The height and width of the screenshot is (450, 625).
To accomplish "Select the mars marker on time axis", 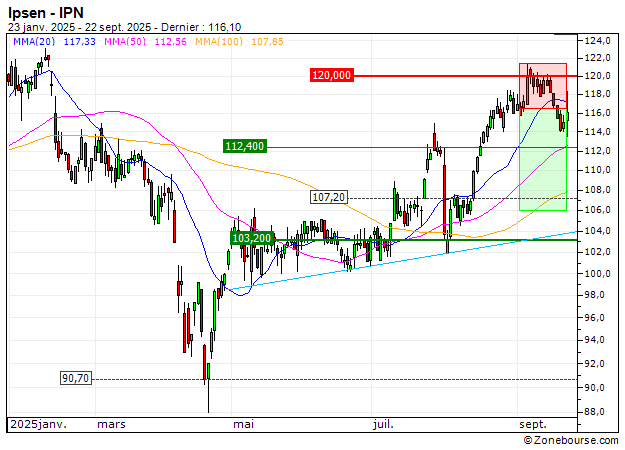I will point(111,424).
